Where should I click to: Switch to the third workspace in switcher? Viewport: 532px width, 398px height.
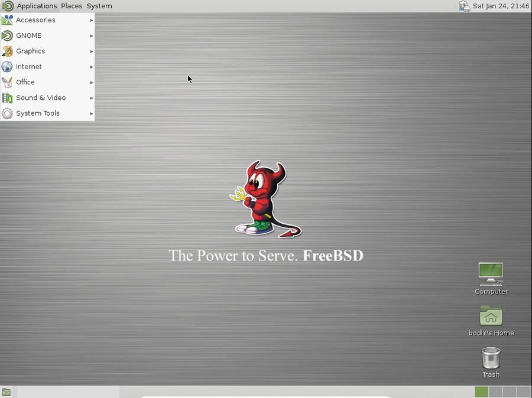coord(510,392)
